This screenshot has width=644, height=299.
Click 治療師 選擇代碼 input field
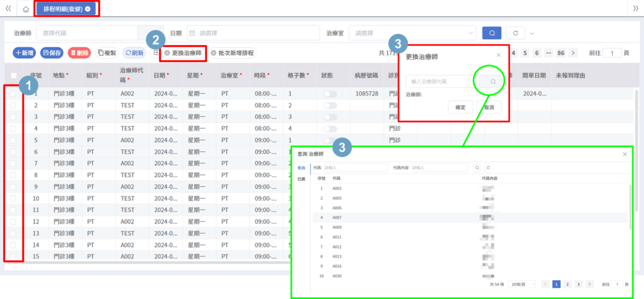(x=87, y=33)
